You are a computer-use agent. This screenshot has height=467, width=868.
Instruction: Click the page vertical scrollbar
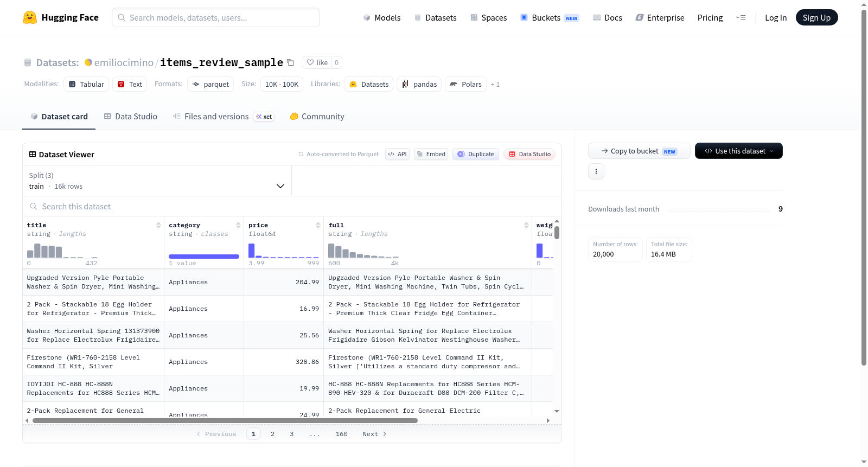[x=864, y=187]
